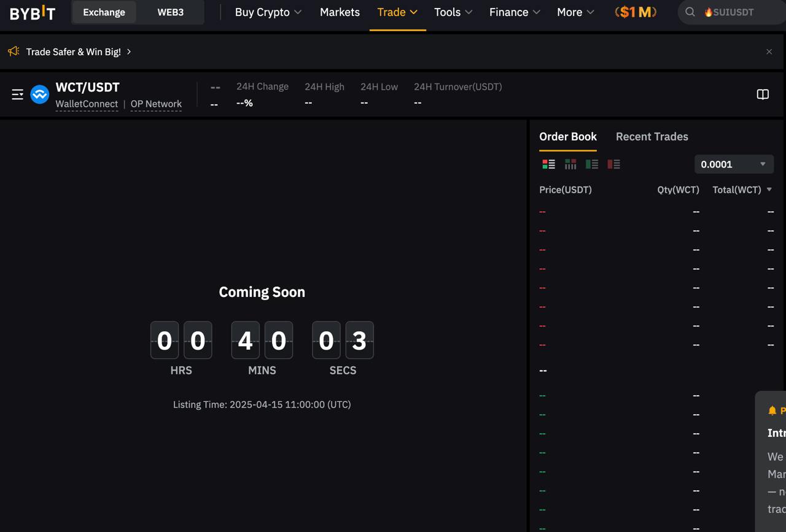Toggle the Total(WCT) column dropdown arrow
Viewport: 786px width, 532px height.
769,190
